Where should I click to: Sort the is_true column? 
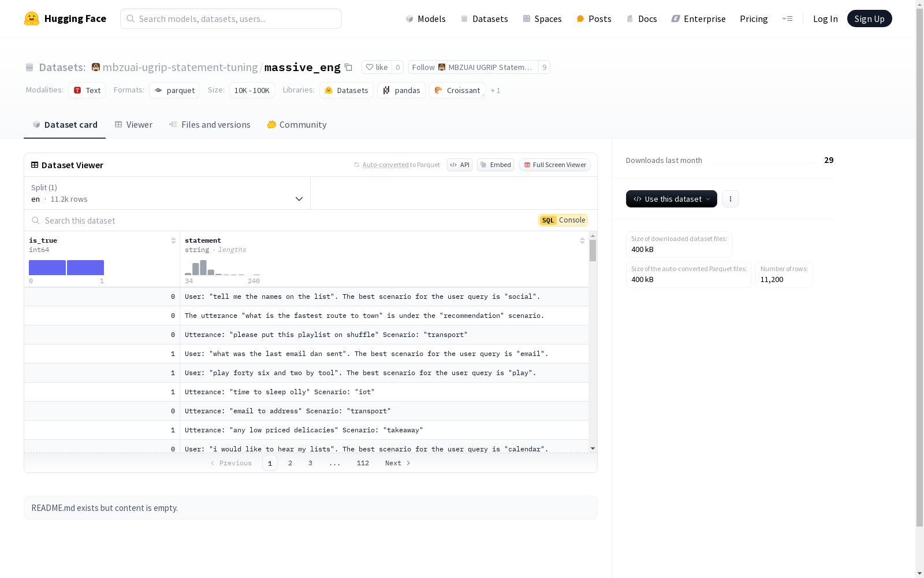pyautogui.click(x=173, y=240)
